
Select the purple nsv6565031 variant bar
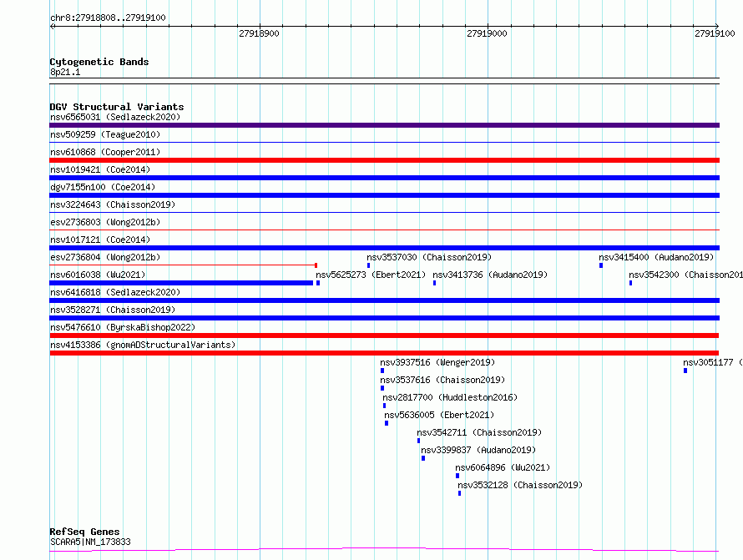point(384,125)
